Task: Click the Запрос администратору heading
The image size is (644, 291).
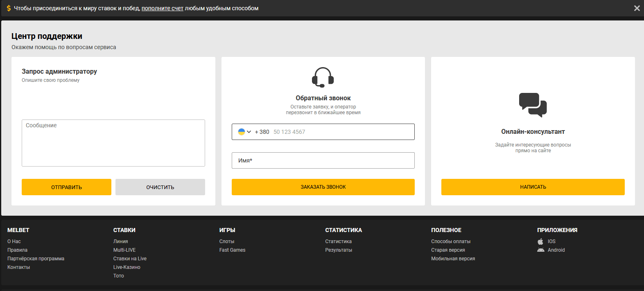Action: 59,71
